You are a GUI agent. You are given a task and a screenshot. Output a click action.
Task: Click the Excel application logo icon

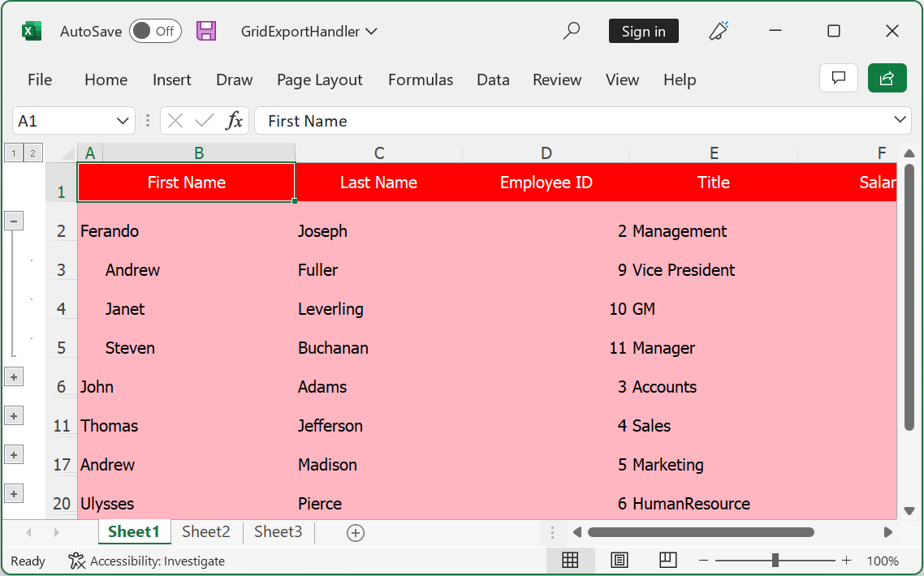point(31,31)
